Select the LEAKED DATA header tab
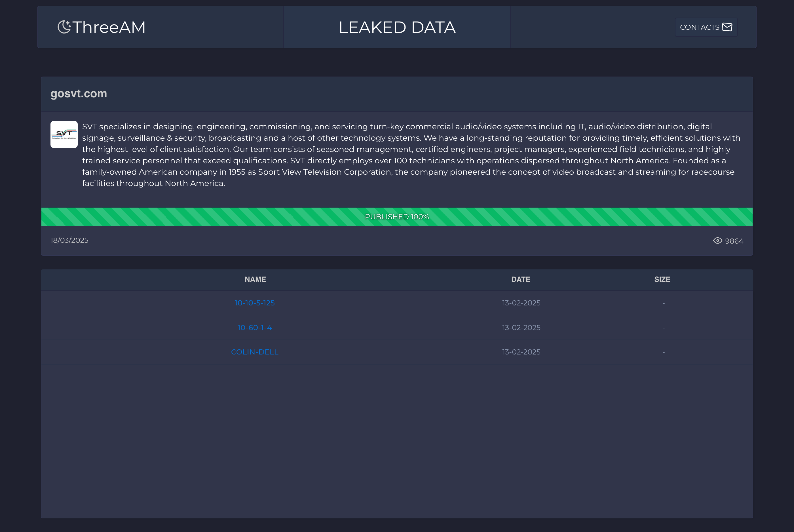This screenshot has width=794, height=532. click(397, 27)
